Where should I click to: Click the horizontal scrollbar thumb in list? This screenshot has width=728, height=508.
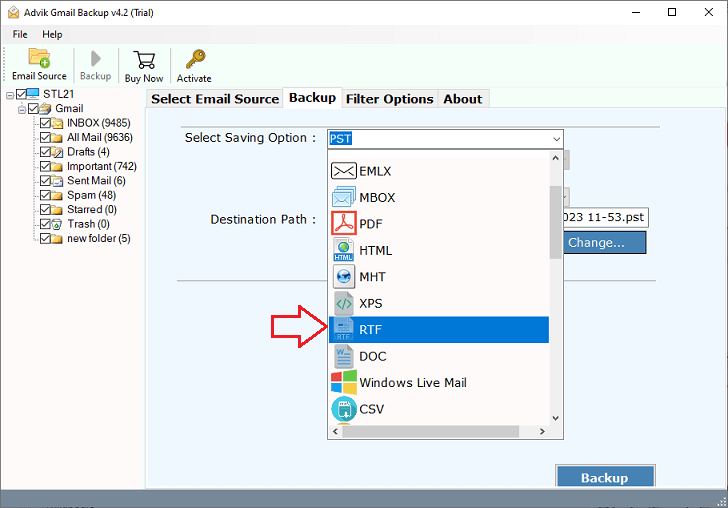point(430,431)
